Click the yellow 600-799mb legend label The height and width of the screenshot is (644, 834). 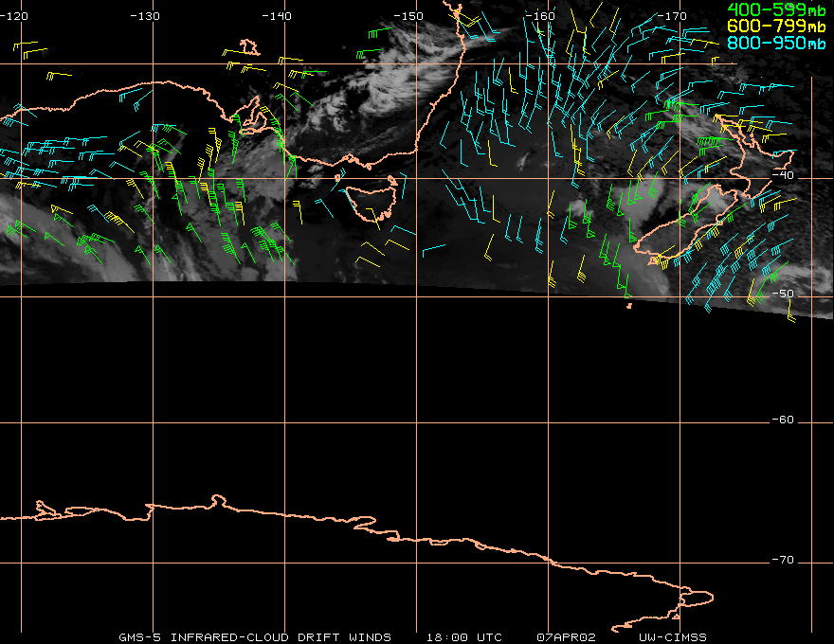(x=776, y=26)
